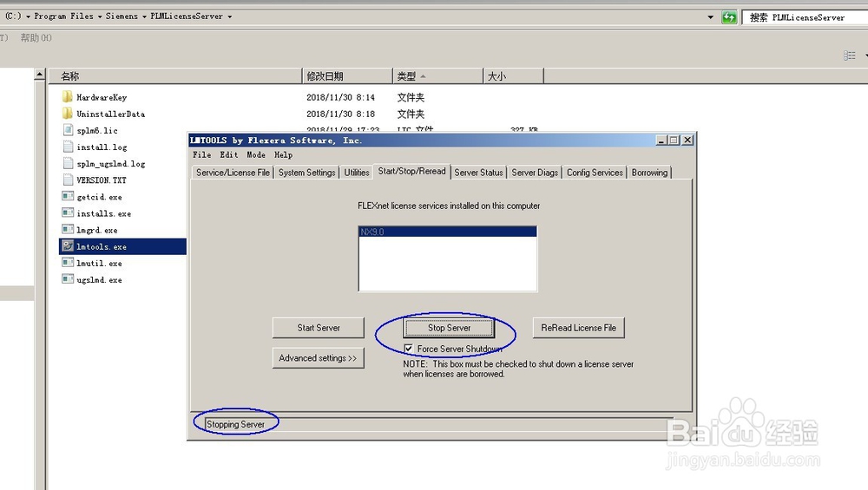This screenshot has width=868, height=490.
Task: Click the Start Server button
Action: (319, 328)
